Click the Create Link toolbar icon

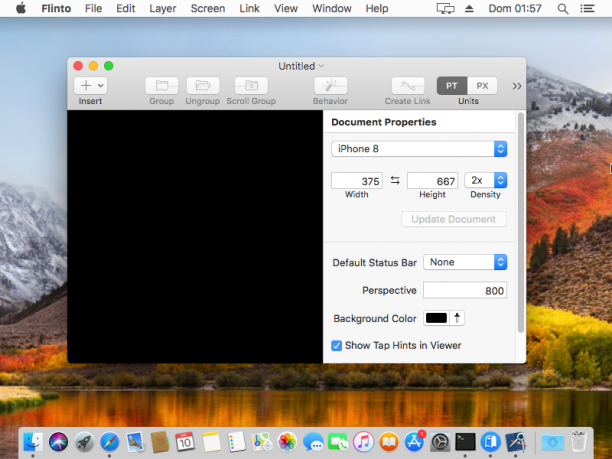pos(408,85)
